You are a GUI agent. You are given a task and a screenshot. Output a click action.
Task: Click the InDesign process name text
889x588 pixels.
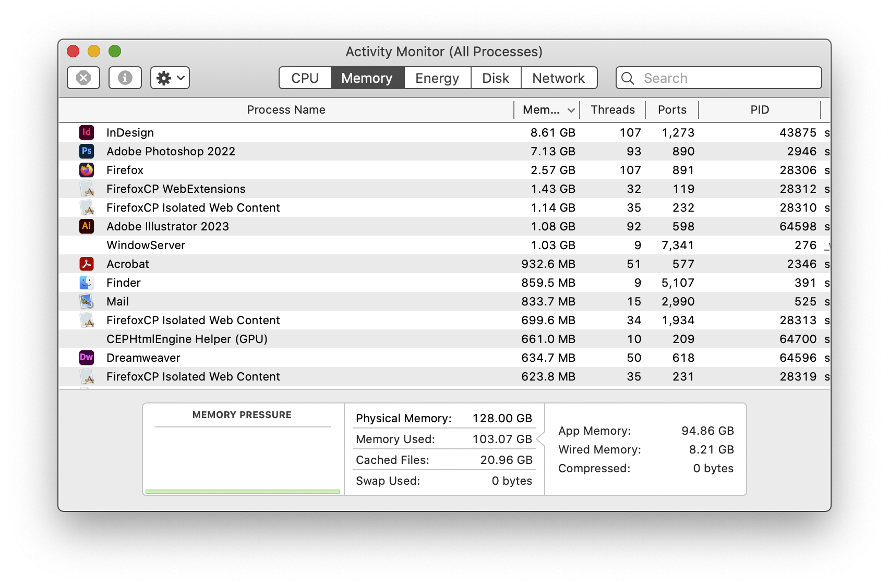[x=130, y=132]
